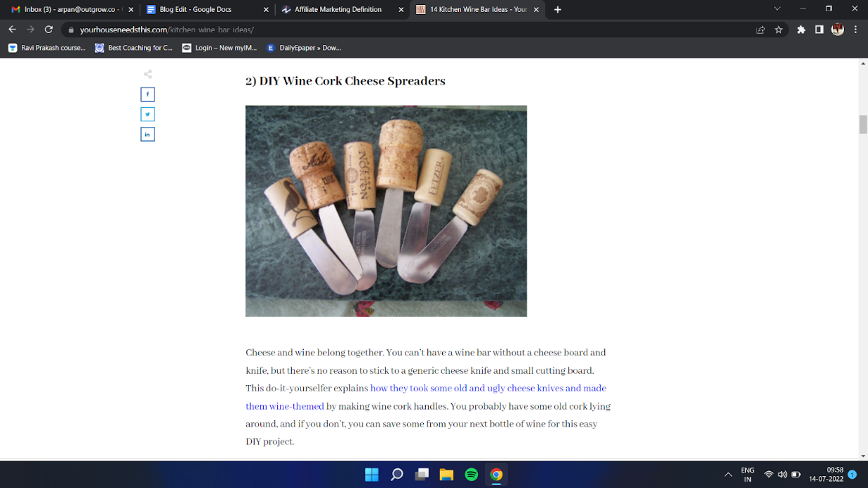
Task: Toggle Chrome side panel
Action: (819, 30)
